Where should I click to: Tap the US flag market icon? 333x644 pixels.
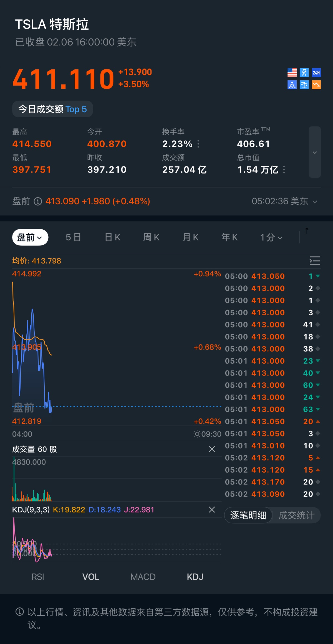(292, 73)
